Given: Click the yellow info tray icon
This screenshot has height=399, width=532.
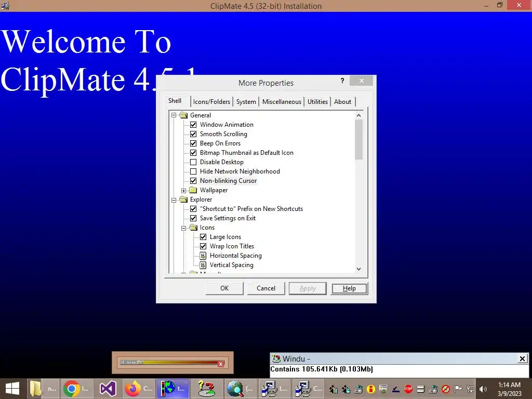Looking at the screenshot, I should 371,389.
